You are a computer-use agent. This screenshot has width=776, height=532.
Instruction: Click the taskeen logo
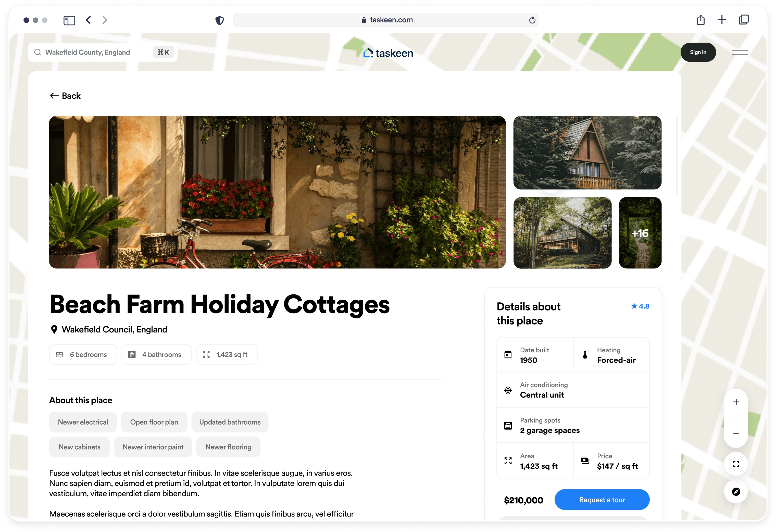[x=388, y=53]
